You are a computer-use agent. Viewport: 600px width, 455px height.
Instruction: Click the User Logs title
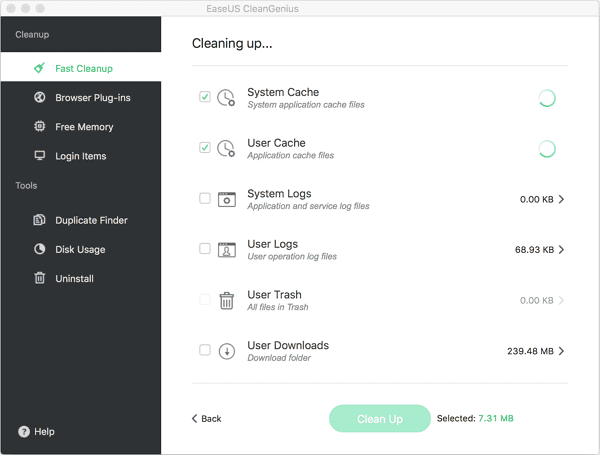272,244
